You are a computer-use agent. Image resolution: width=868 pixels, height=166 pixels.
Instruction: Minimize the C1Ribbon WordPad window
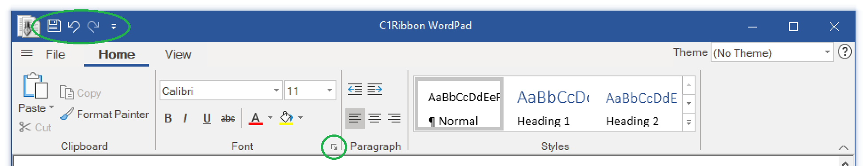click(752, 27)
